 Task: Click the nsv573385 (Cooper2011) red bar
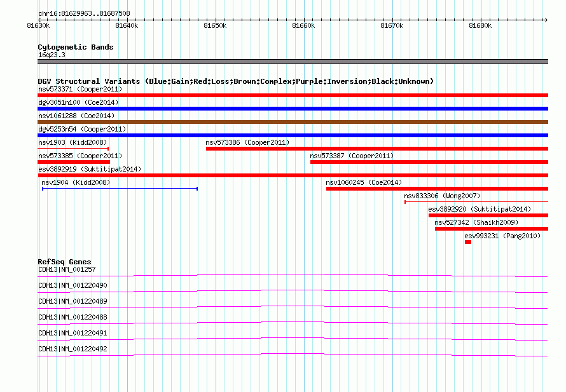click(74, 162)
